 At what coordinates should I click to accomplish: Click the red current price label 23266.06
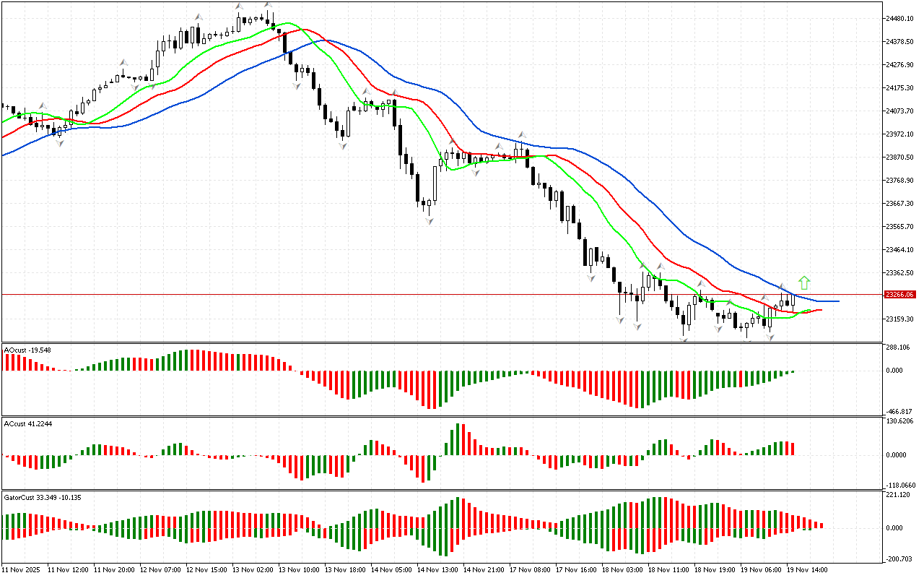(x=899, y=295)
